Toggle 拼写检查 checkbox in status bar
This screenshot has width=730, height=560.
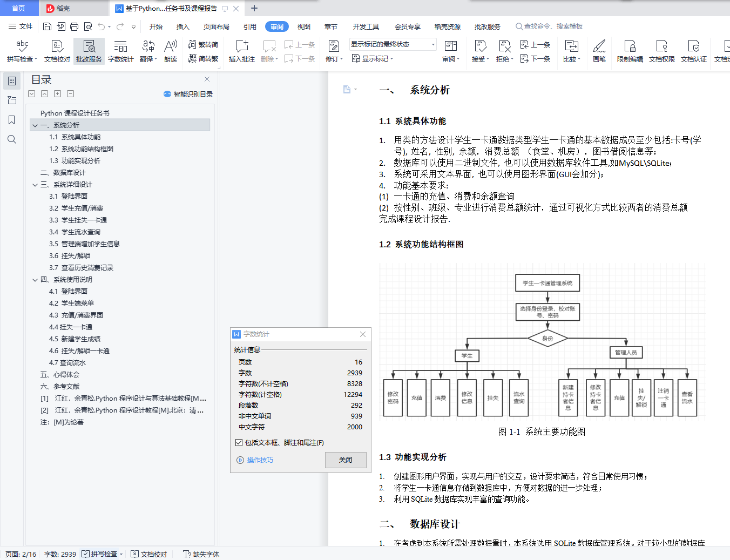85,554
